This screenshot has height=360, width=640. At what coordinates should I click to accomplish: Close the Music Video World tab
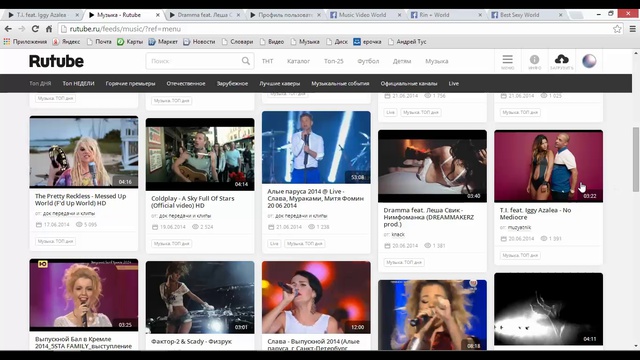[x=400, y=15]
